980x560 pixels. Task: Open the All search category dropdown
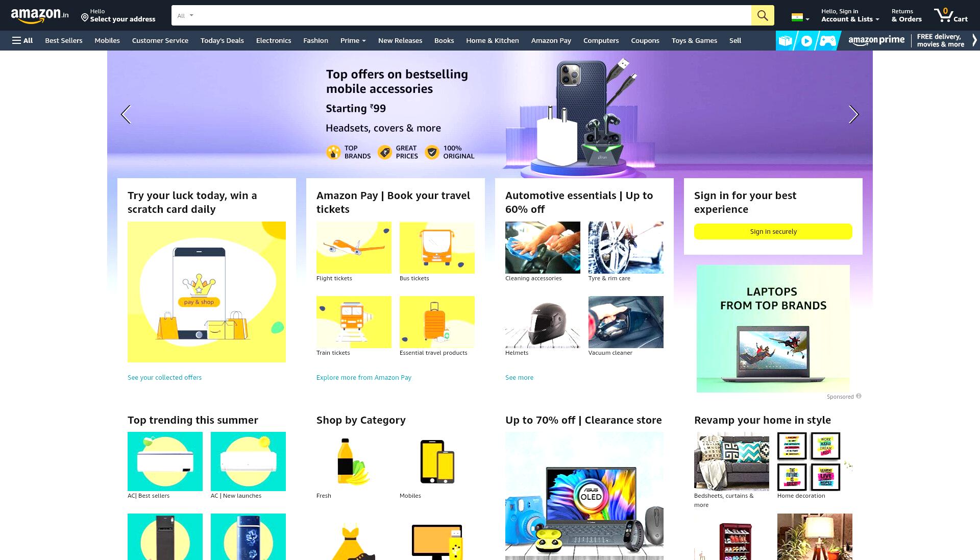tap(185, 15)
